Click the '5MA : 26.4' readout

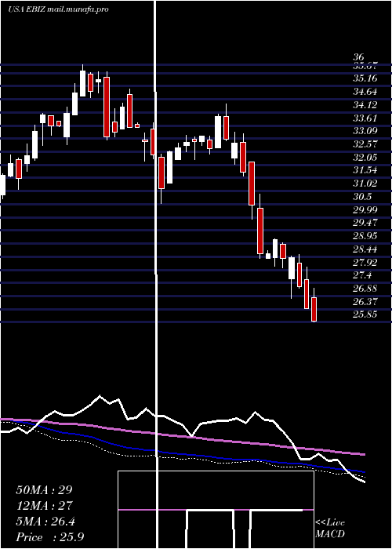pyautogui.click(x=45, y=522)
